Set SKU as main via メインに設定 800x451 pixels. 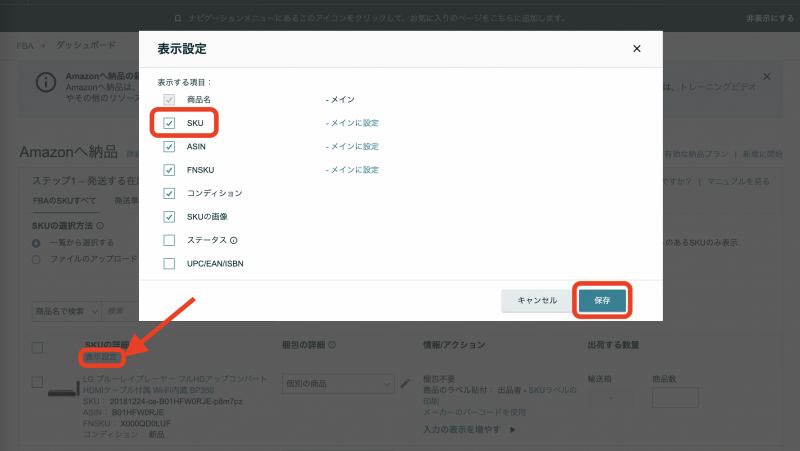354,123
